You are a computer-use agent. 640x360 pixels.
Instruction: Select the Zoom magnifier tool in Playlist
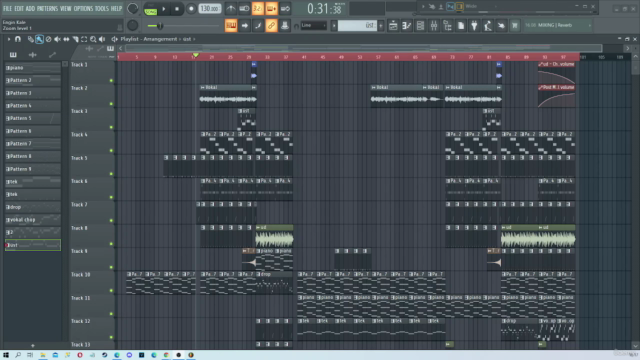point(93,39)
